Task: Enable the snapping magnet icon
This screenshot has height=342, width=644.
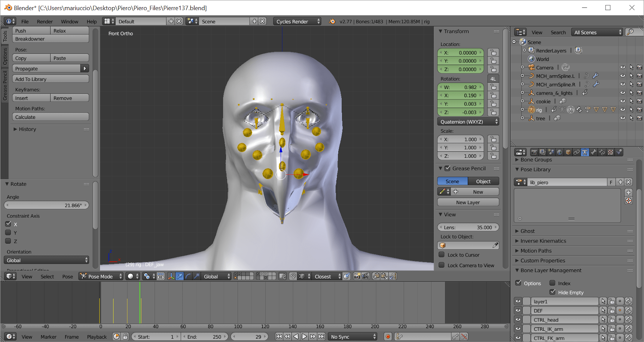Action: pyautogui.click(x=293, y=277)
